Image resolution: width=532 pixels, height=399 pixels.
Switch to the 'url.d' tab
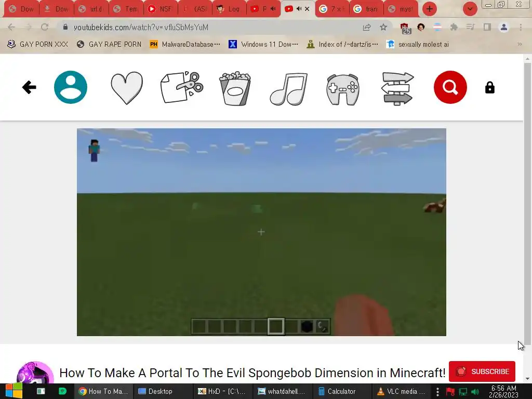coord(91,9)
